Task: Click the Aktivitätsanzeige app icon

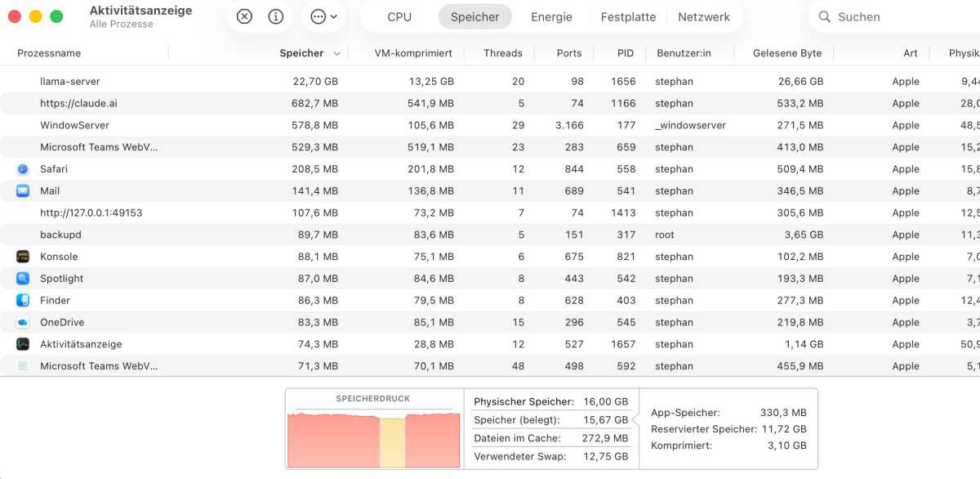Action: click(23, 344)
